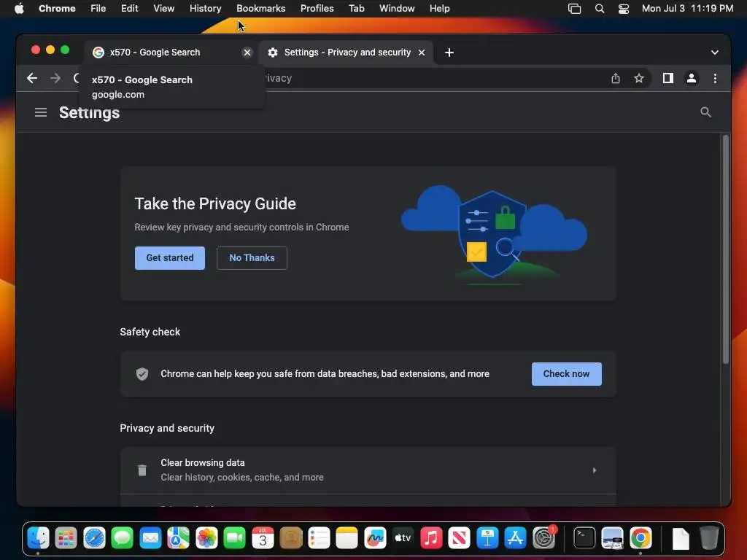Open Chrome's three-dot menu

[715, 78]
